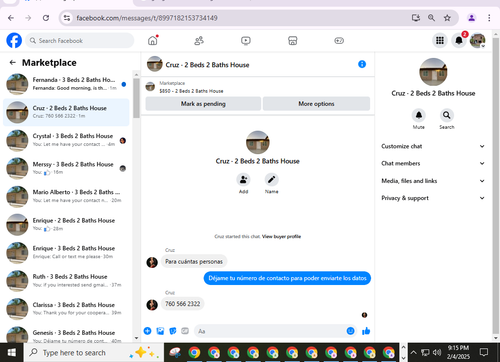Click the down arrow of conversation list scrollbar
The width and height of the screenshot is (500, 362).
point(136,338)
